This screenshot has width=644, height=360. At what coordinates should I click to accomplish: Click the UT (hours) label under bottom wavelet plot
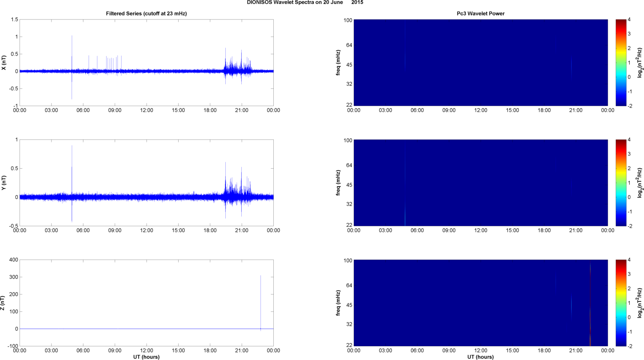tap(481, 357)
